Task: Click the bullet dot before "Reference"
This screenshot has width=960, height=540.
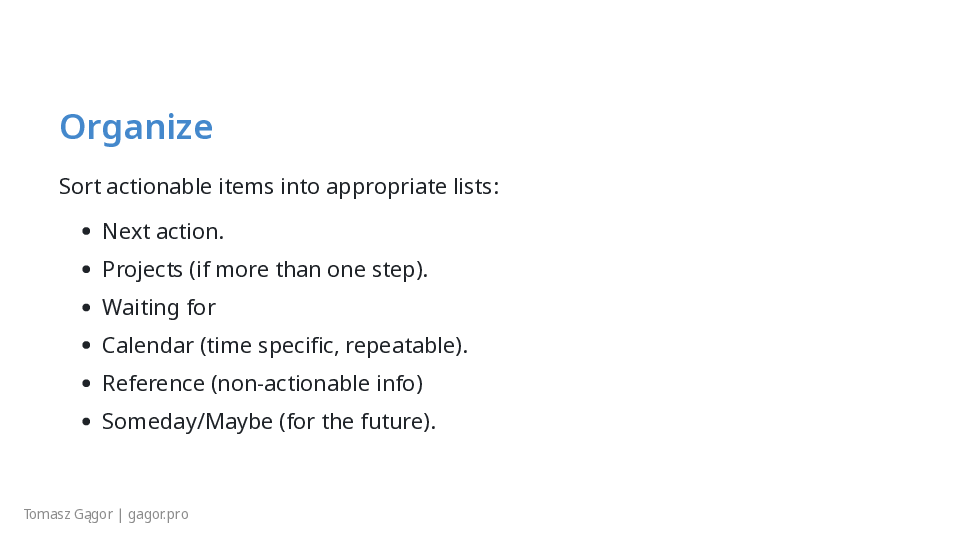Action: (86, 384)
